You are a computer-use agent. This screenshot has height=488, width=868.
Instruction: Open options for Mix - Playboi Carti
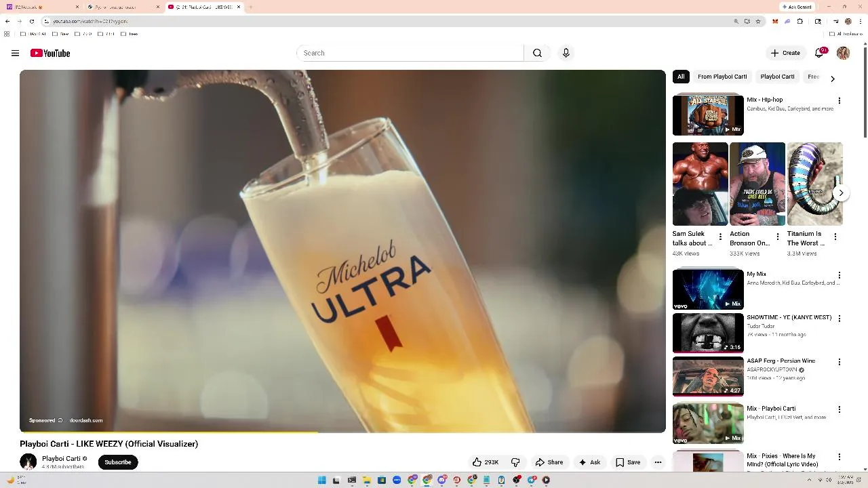pyautogui.click(x=840, y=409)
